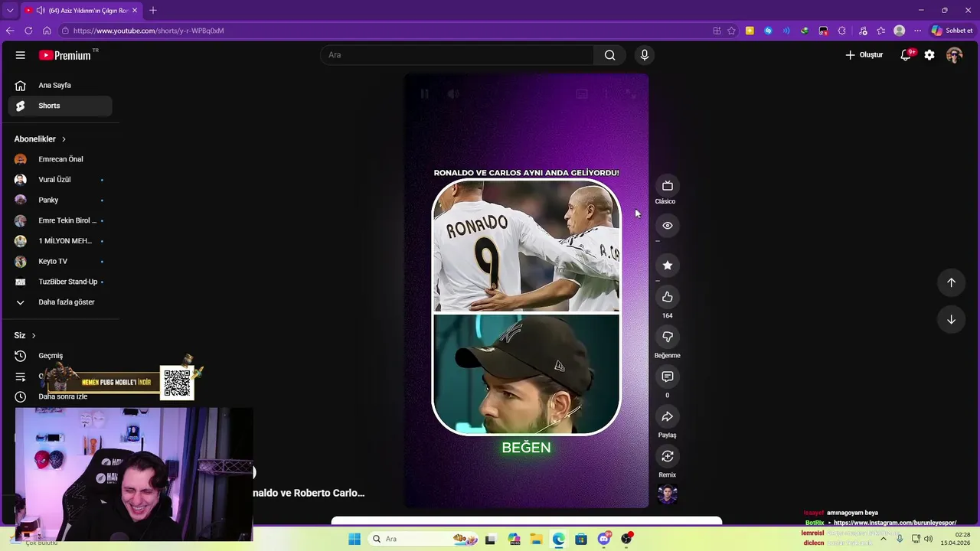This screenshot has width=980, height=551.
Task: Open OBS Studio from taskbar
Action: click(626, 539)
